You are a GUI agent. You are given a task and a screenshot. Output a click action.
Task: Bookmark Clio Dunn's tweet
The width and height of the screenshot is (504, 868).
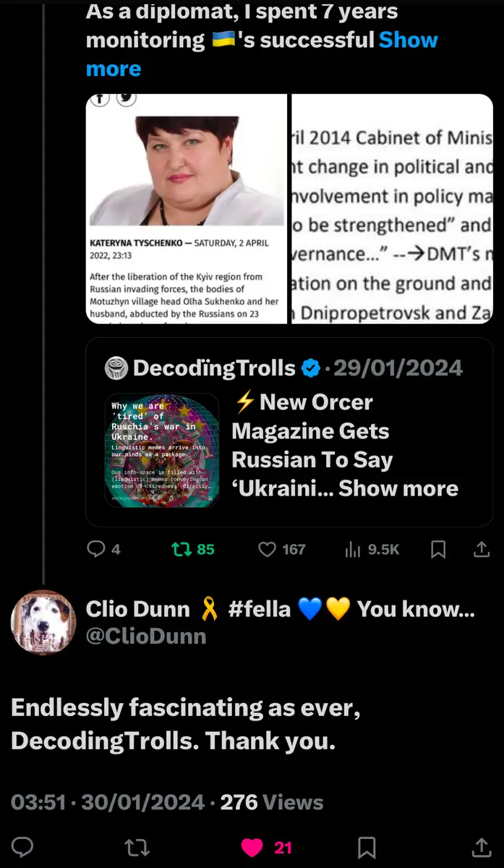click(x=367, y=846)
